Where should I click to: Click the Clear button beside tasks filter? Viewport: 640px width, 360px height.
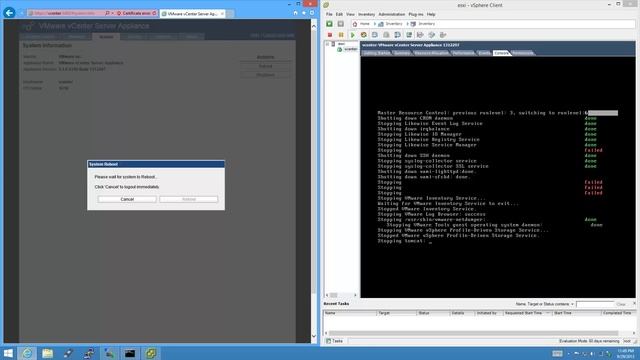(x=621, y=304)
